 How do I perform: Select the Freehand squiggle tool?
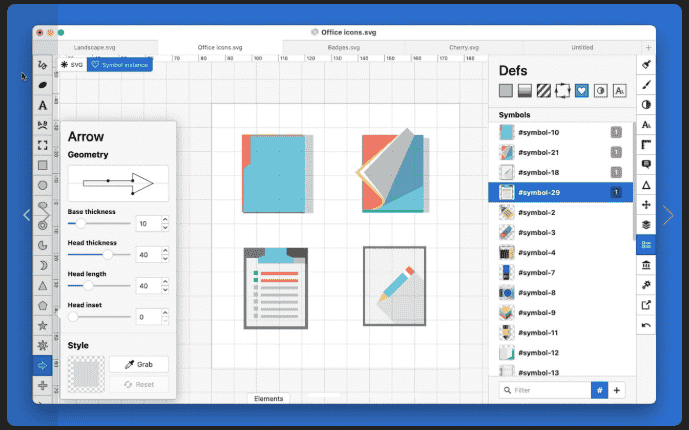42,65
